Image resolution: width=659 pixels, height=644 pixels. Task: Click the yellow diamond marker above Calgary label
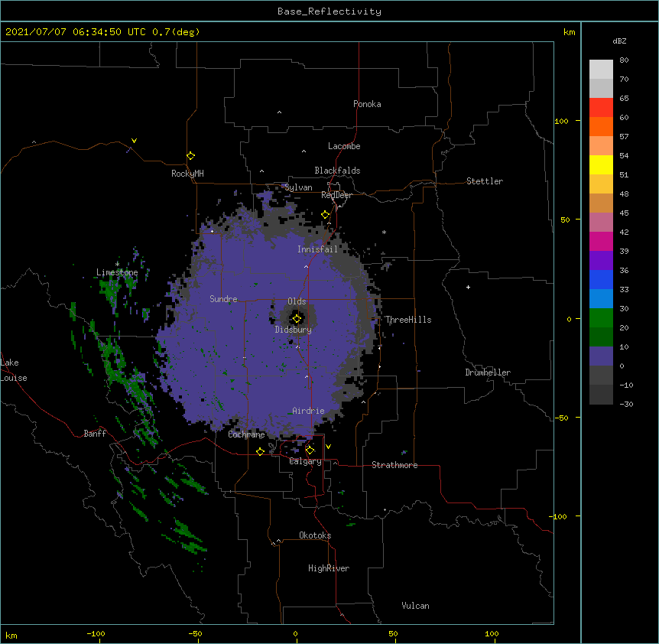[310, 450]
